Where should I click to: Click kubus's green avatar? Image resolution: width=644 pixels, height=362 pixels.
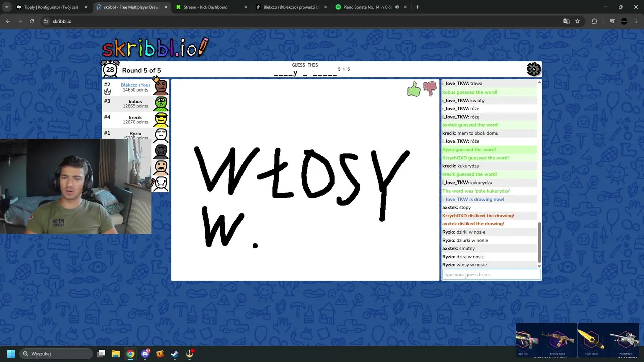pyautogui.click(x=161, y=104)
